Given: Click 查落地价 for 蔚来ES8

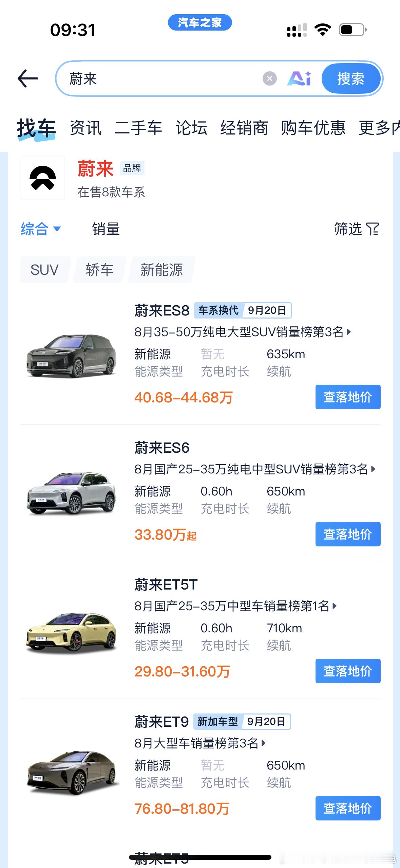Looking at the screenshot, I should [348, 397].
